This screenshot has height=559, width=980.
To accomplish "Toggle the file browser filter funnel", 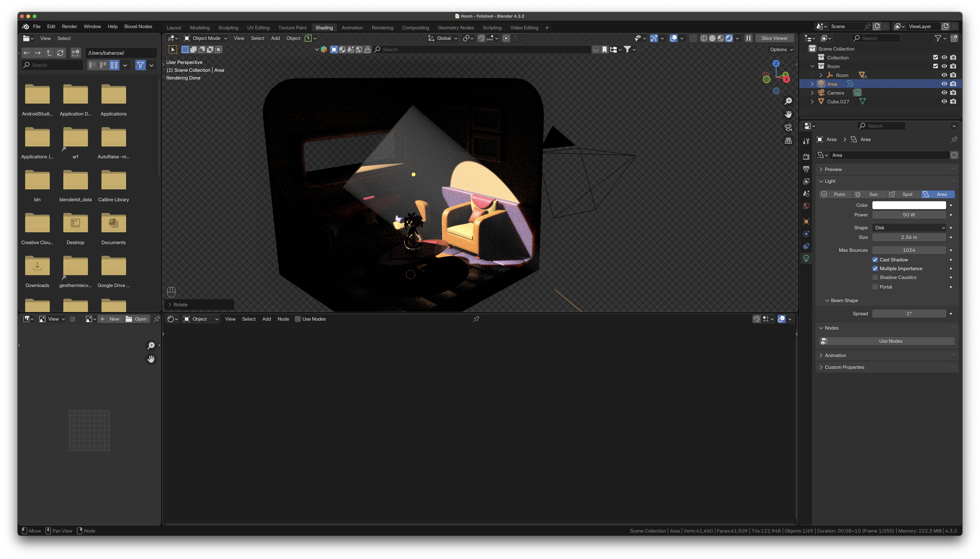I will [x=140, y=65].
